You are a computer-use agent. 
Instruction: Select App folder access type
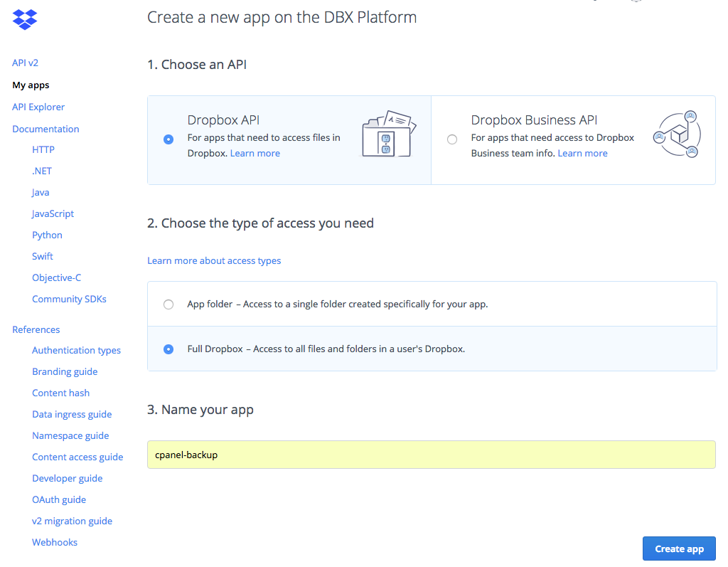[168, 304]
